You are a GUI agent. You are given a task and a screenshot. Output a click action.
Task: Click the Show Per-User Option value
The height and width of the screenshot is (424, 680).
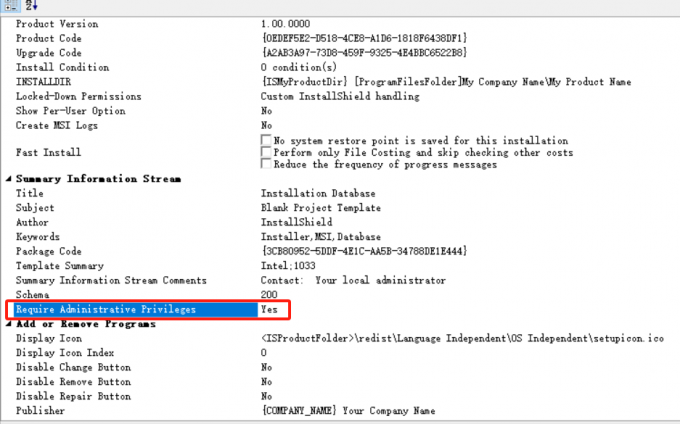[267, 111]
